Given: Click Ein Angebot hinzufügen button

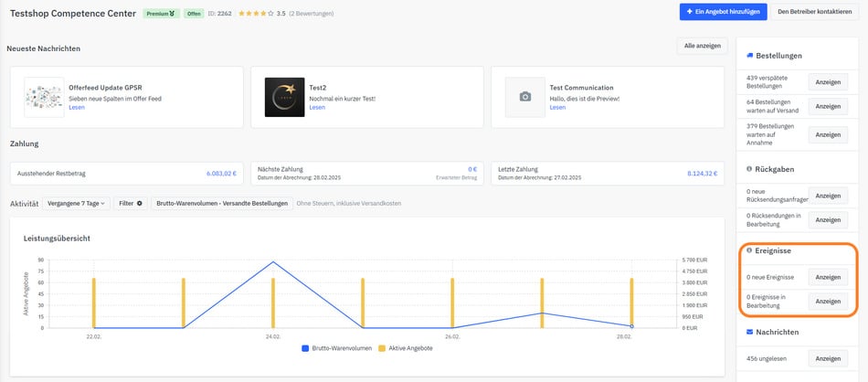Looking at the screenshot, I should pos(724,12).
